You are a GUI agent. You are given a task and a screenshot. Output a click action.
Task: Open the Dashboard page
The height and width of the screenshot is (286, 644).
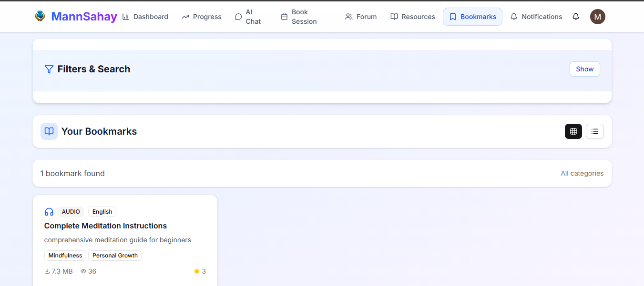pyautogui.click(x=145, y=17)
